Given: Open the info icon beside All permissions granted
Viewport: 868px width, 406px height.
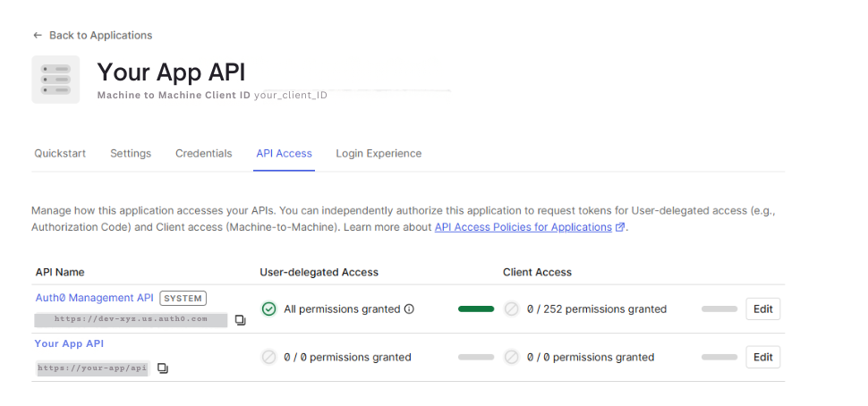Looking at the screenshot, I should [409, 309].
